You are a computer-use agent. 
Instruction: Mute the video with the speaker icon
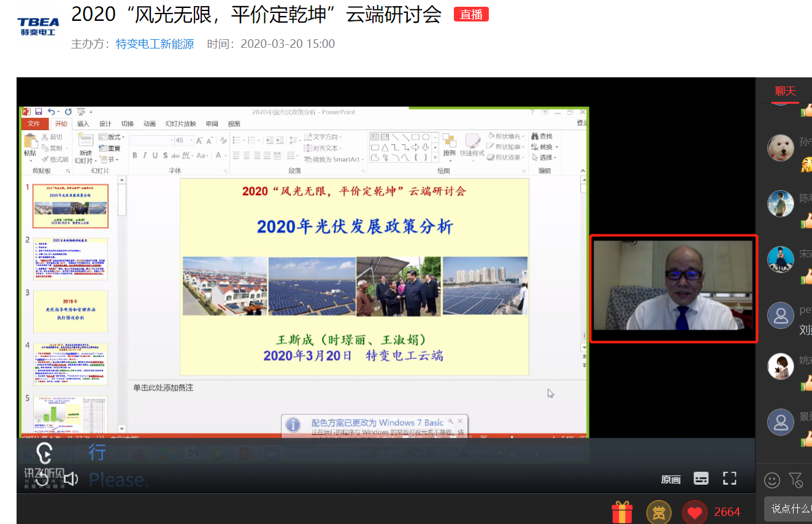pos(71,479)
